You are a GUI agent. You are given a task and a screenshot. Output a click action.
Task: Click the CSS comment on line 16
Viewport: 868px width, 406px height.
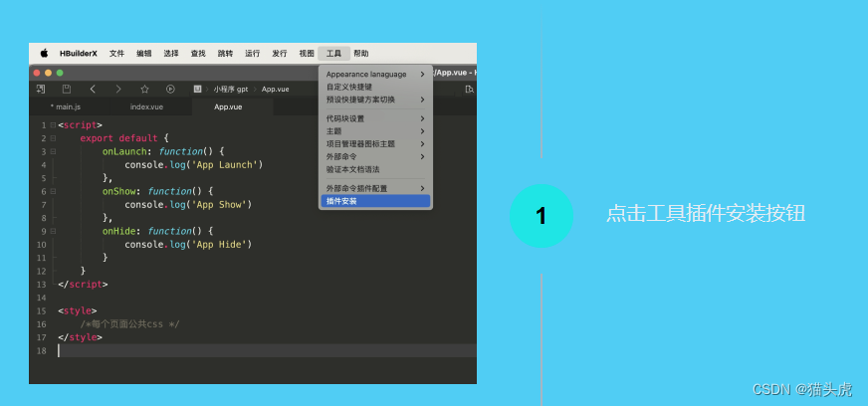129,324
